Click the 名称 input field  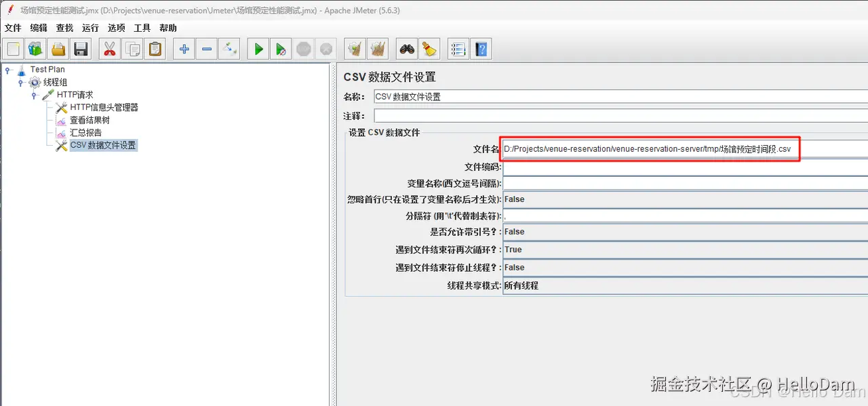point(620,97)
